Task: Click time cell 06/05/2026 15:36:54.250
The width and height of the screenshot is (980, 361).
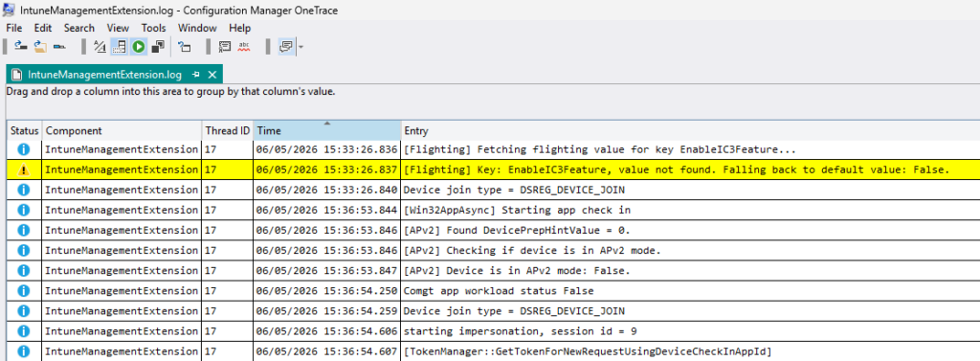Action: [327, 291]
